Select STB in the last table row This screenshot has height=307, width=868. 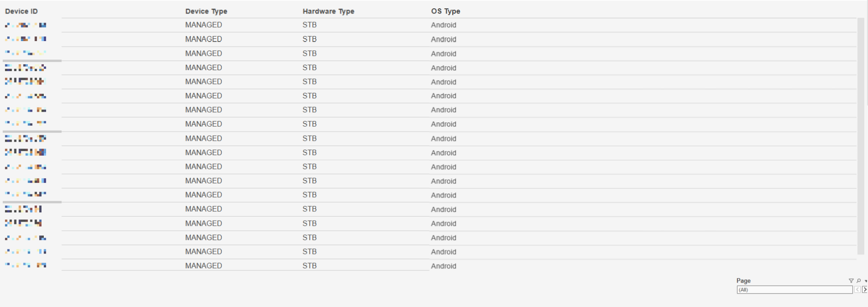point(309,265)
